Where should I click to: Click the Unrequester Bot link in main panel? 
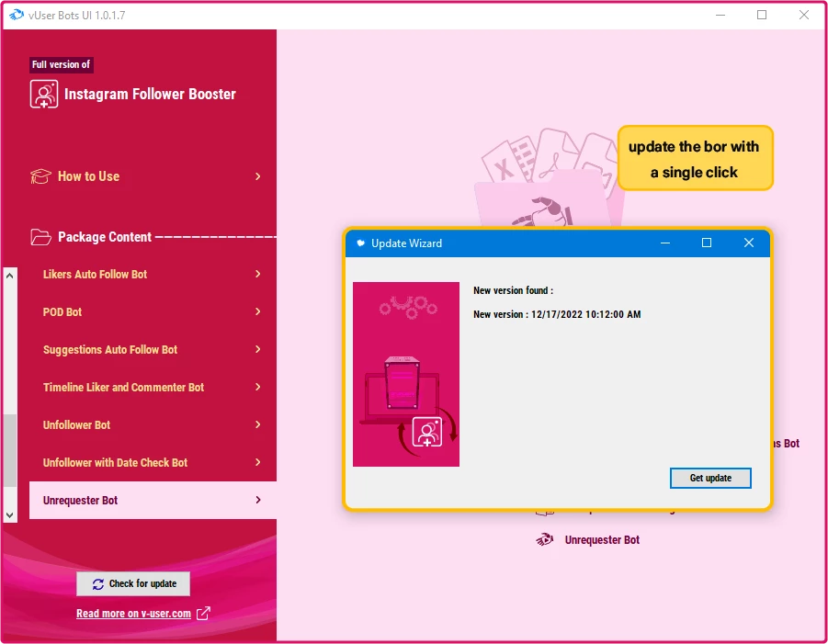coord(602,540)
